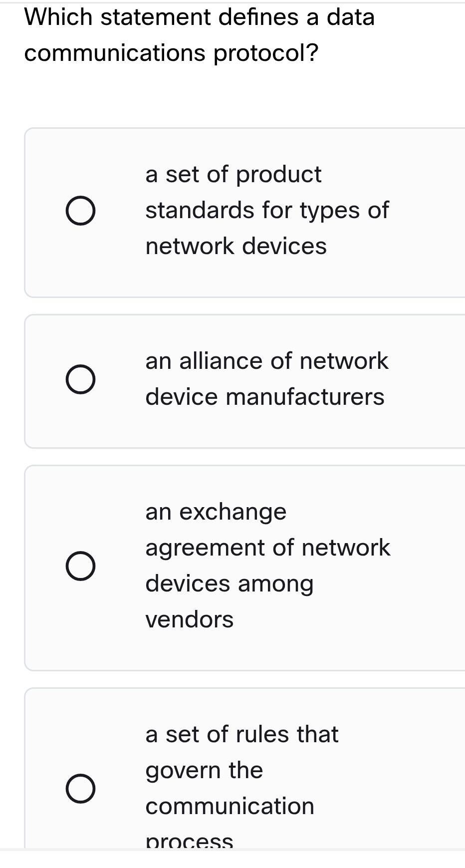Viewport: 465px width, 868px height.
Task: Click the word "communication" in the fourth answer
Action: (x=230, y=807)
